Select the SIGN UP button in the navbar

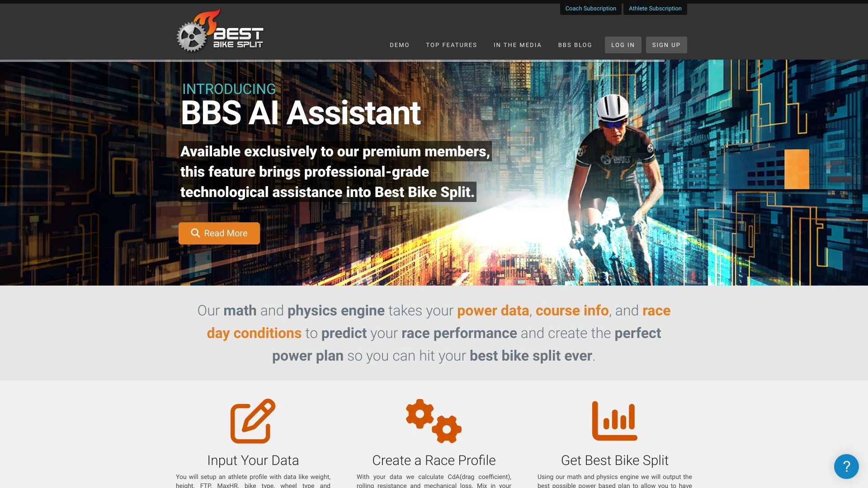tap(666, 45)
